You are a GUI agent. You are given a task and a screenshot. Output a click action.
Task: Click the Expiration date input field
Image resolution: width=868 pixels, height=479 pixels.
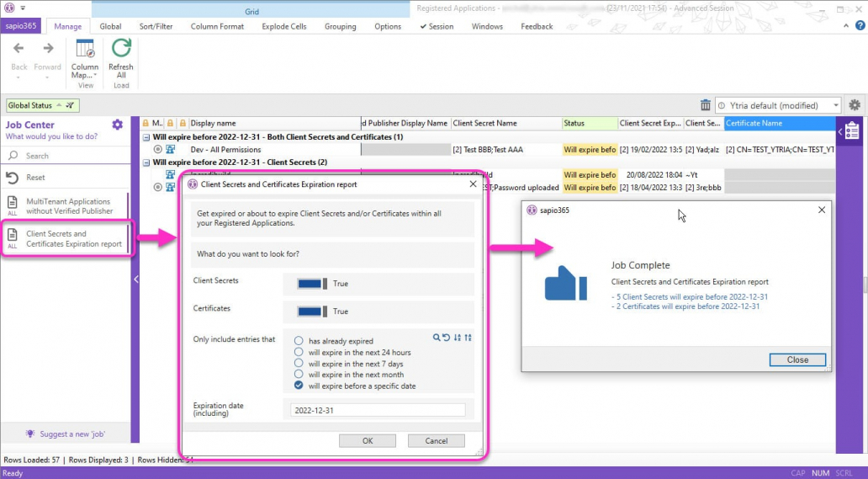coord(378,410)
